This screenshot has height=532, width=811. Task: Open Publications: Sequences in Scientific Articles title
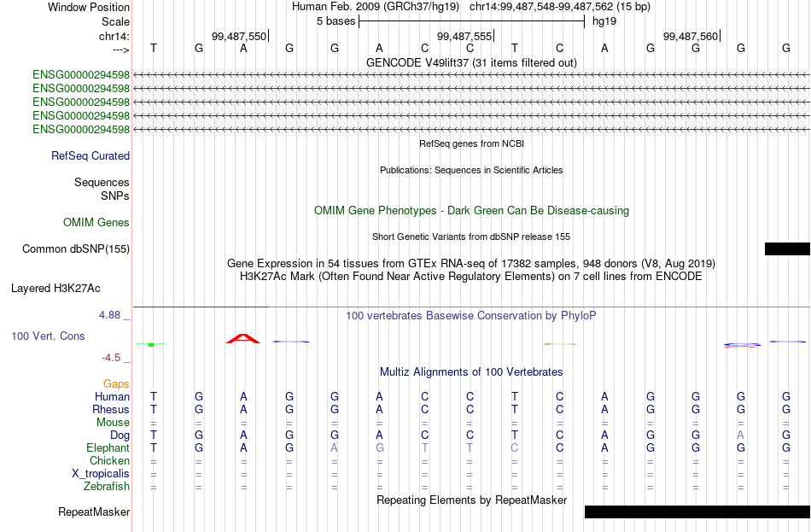tap(471, 170)
